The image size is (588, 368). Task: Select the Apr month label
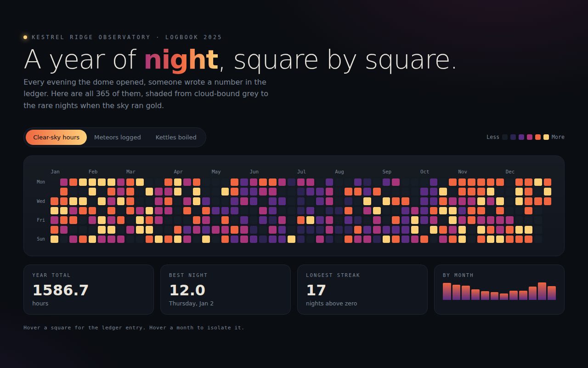click(x=178, y=172)
